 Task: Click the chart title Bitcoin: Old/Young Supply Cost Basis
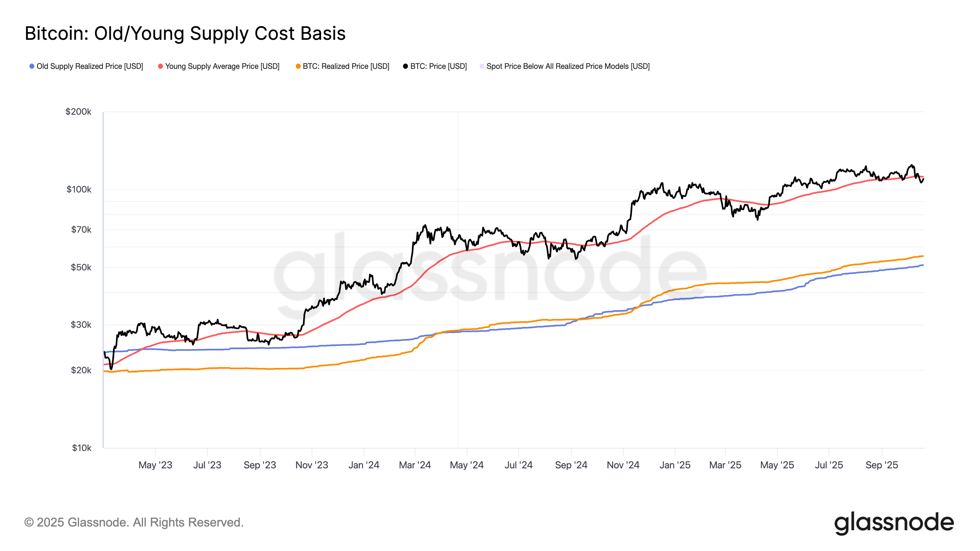[185, 33]
